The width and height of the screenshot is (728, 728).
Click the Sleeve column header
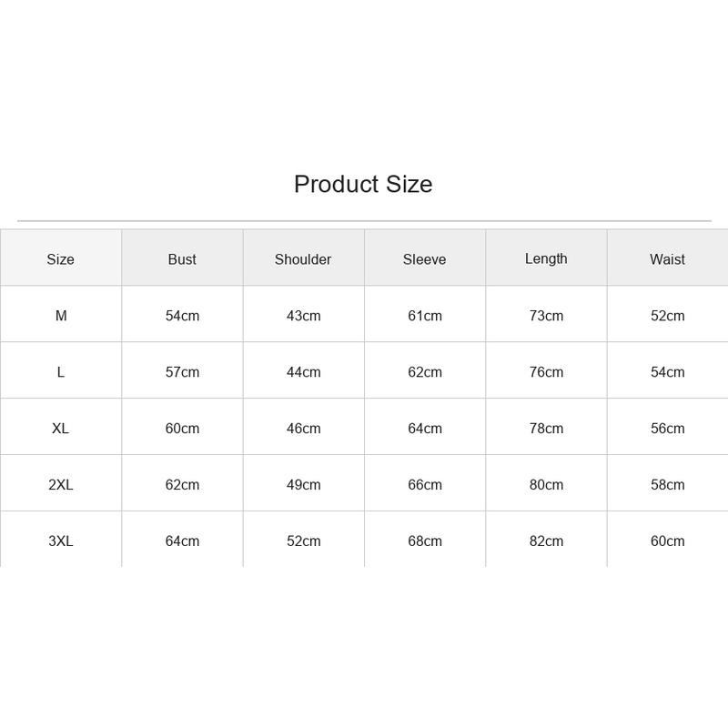(424, 259)
